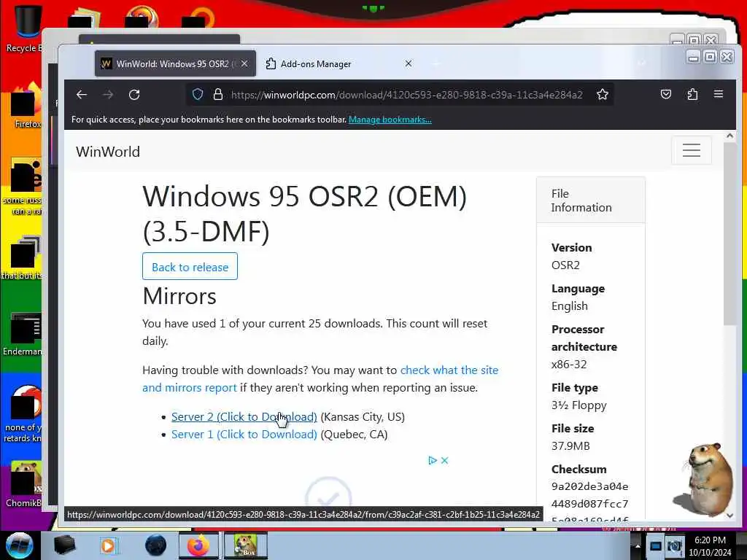747x560 pixels.
Task: Click the scrollbar up arrow
Action: pyautogui.click(x=729, y=136)
